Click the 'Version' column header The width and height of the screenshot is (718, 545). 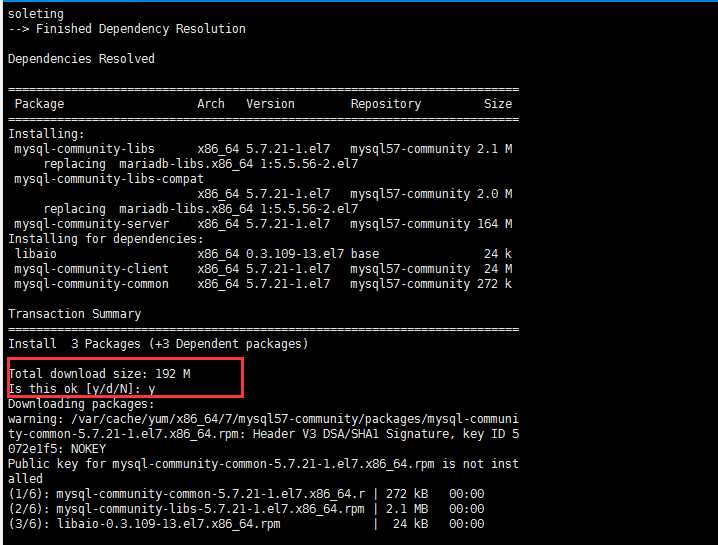click(x=271, y=104)
